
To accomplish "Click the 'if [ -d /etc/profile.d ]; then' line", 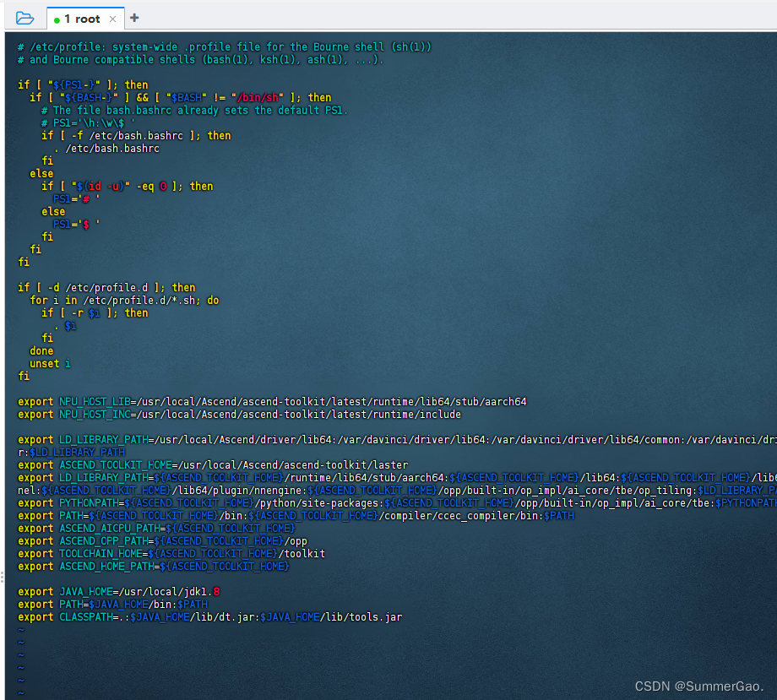I will (106, 288).
